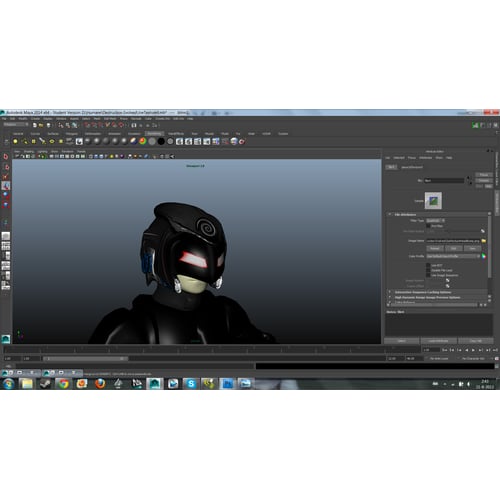The width and height of the screenshot is (500, 500).
Task: Click the Focus button in Attribute Editor
Action: [x=484, y=175]
